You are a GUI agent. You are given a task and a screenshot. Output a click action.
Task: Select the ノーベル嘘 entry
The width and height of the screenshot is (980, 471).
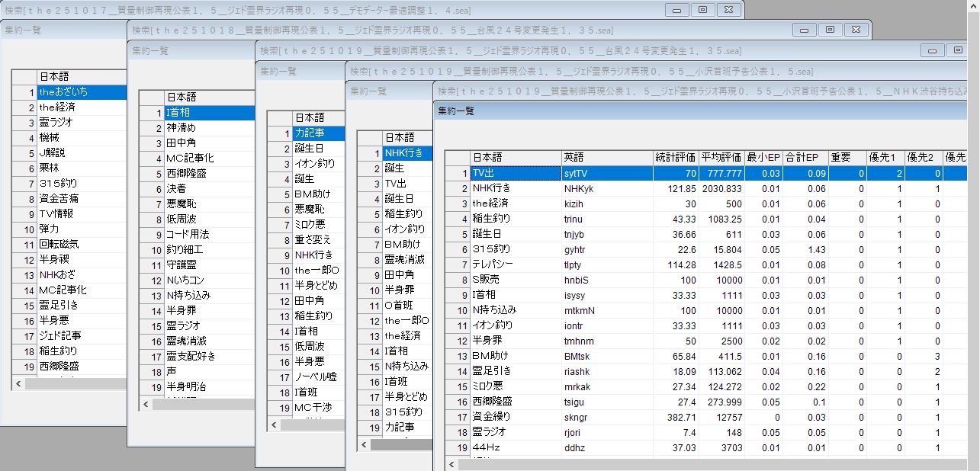[316, 377]
